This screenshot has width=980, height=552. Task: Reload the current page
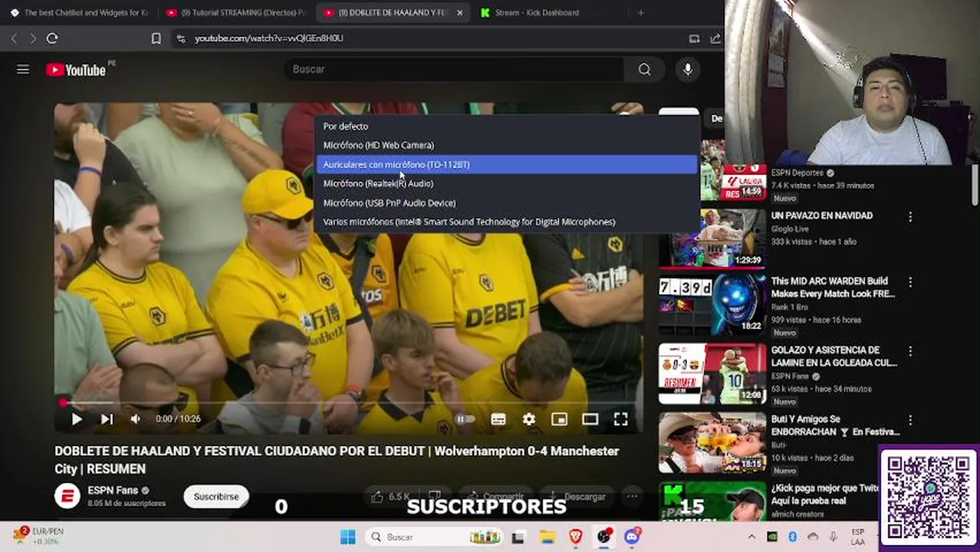(52, 38)
